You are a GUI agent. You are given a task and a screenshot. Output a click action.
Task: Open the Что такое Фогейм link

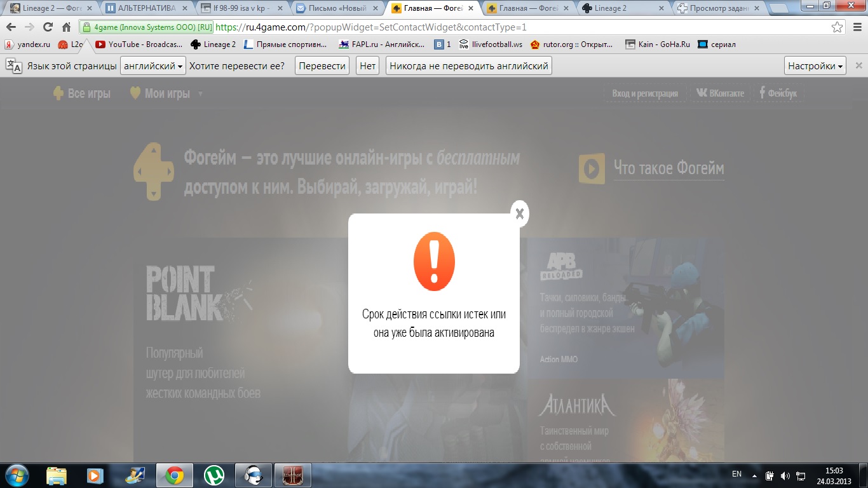[669, 168]
